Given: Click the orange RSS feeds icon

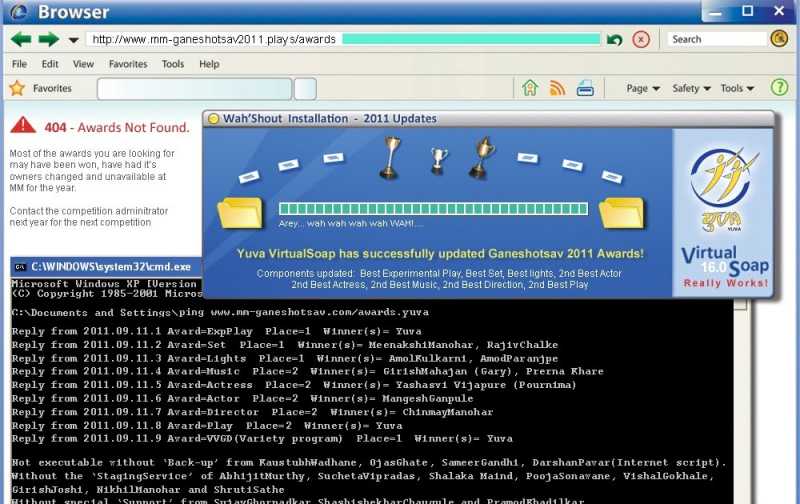Looking at the screenshot, I should click(557, 88).
